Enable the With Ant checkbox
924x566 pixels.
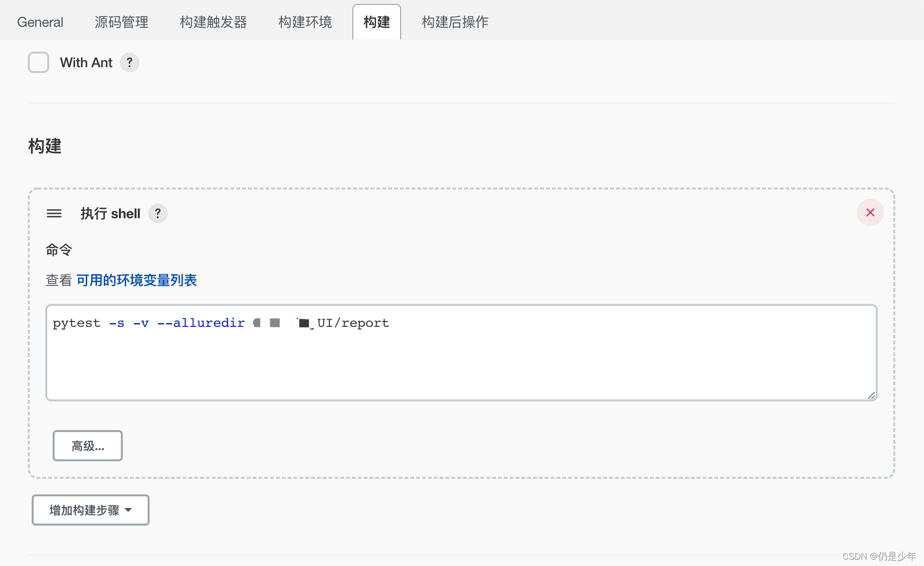38,62
